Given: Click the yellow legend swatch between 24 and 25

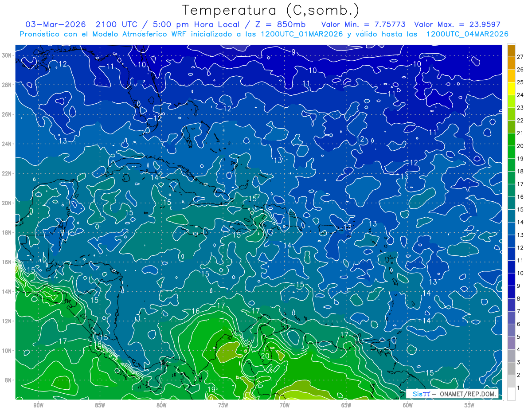Looking at the screenshot, I should (511, 89).
